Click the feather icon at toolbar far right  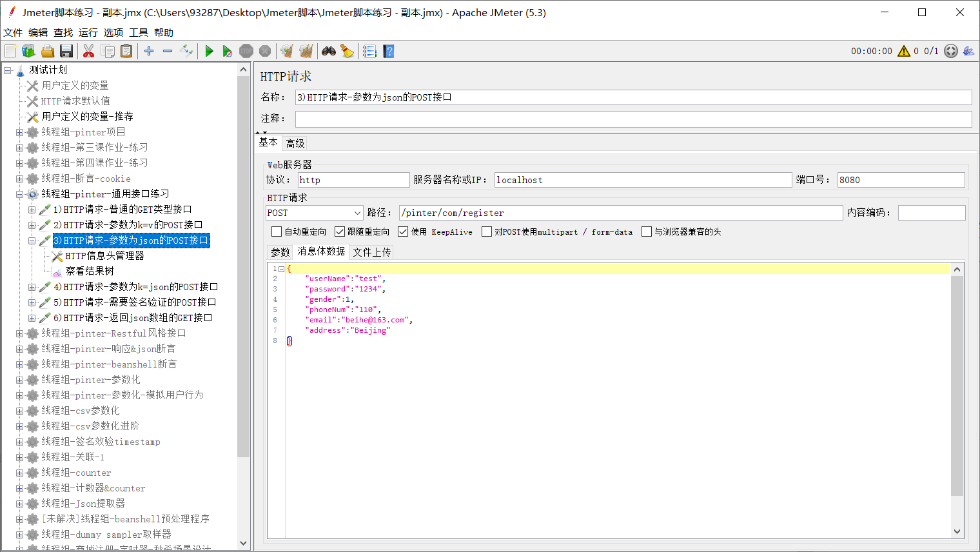coord(968,51)
